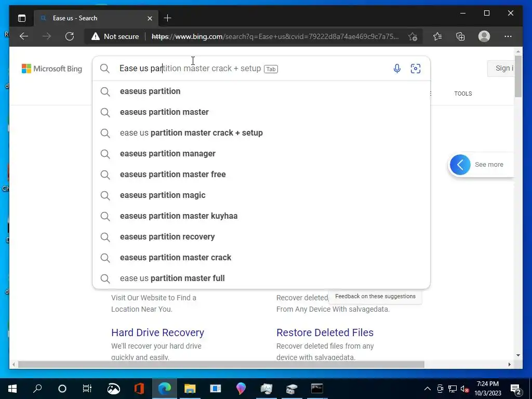Click the page's vertical scrollbar thumb
Screen dimensions: 532x399
tap(518, 77)
